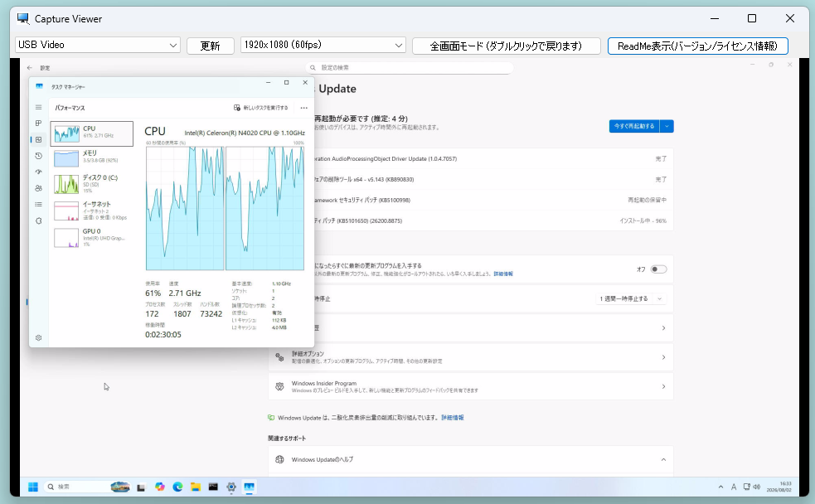The width and height of the screenshot is (815, 504).
Task: Open dropdown arrow beside restart button
Action: (667, 126)
